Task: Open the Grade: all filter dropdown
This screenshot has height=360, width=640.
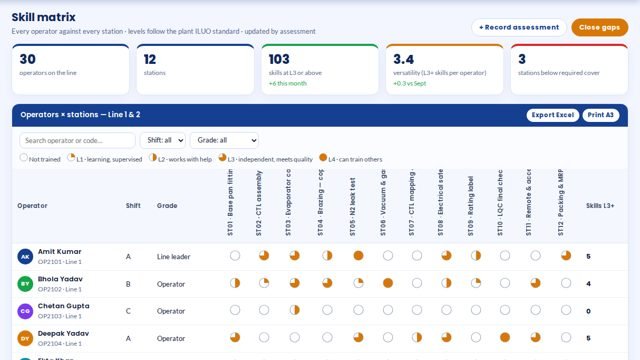Action: [x=224, y=140]
